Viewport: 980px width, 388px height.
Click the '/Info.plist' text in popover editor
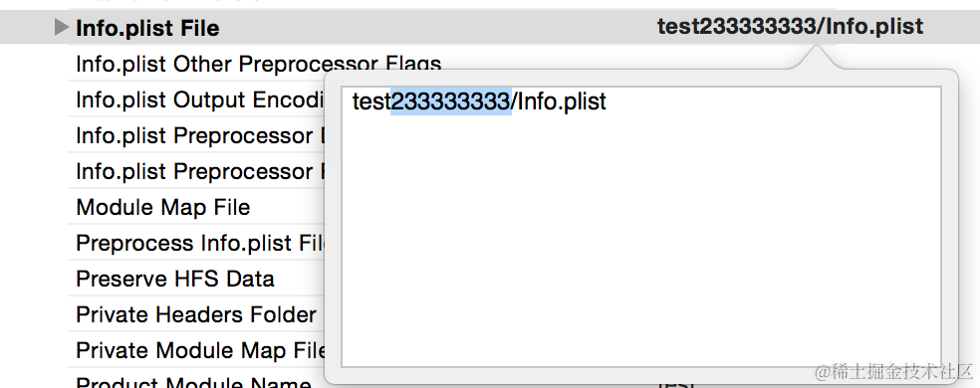pyautogui.click(x=560, y=101)
